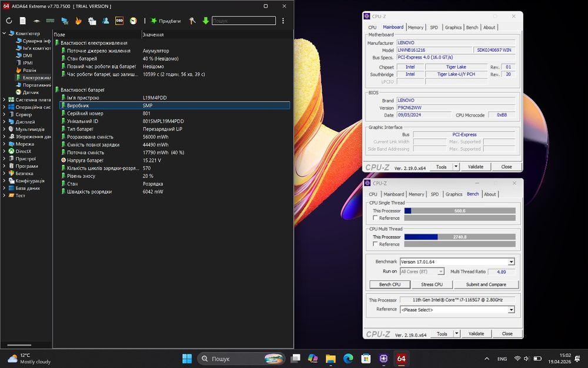
Task: Switch to Mainboard tab in lower CPU-Z window
Action: click(394, 194)
